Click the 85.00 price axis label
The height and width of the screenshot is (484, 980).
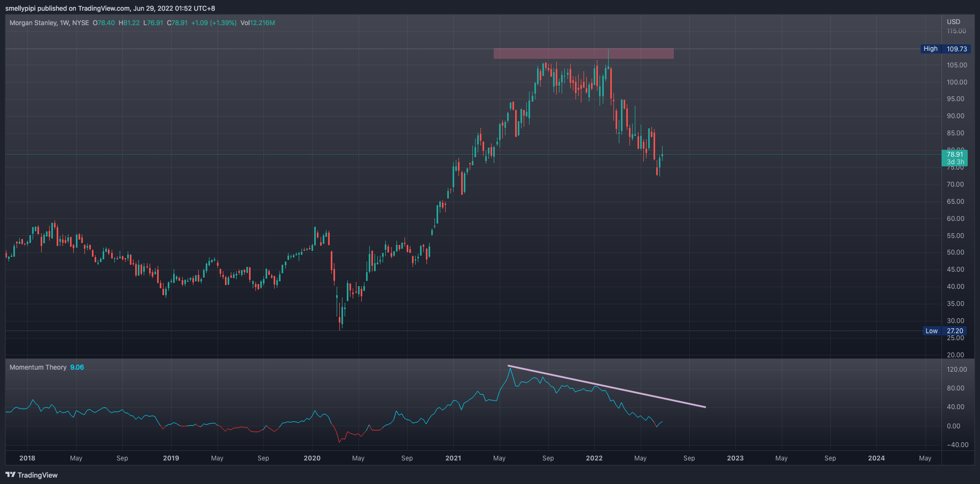click(x=955, y=133)
